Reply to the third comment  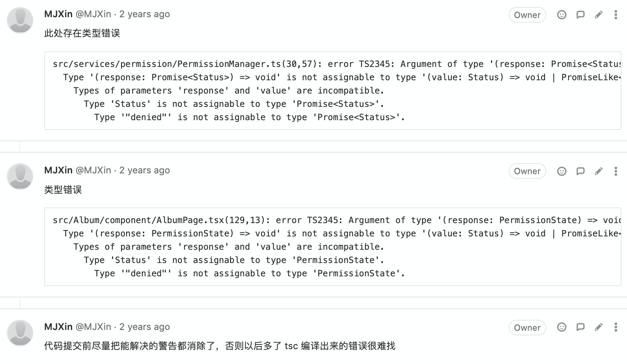pos(580,327)
